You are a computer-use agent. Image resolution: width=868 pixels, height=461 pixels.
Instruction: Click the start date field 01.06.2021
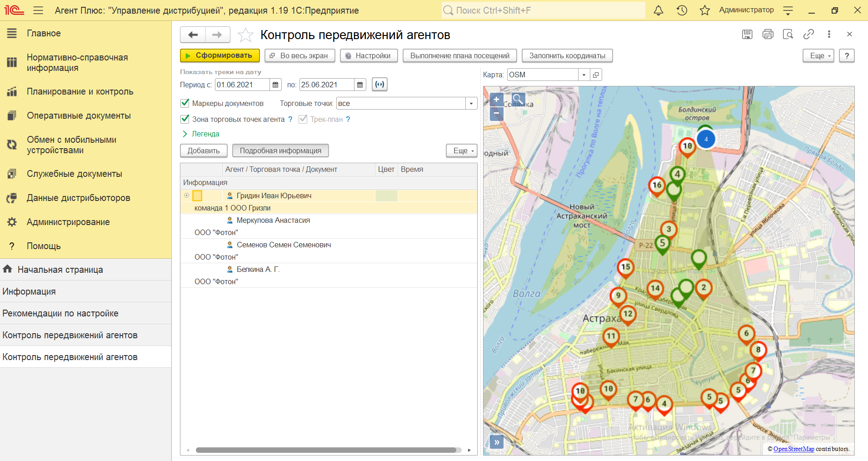tap(243, 85)
